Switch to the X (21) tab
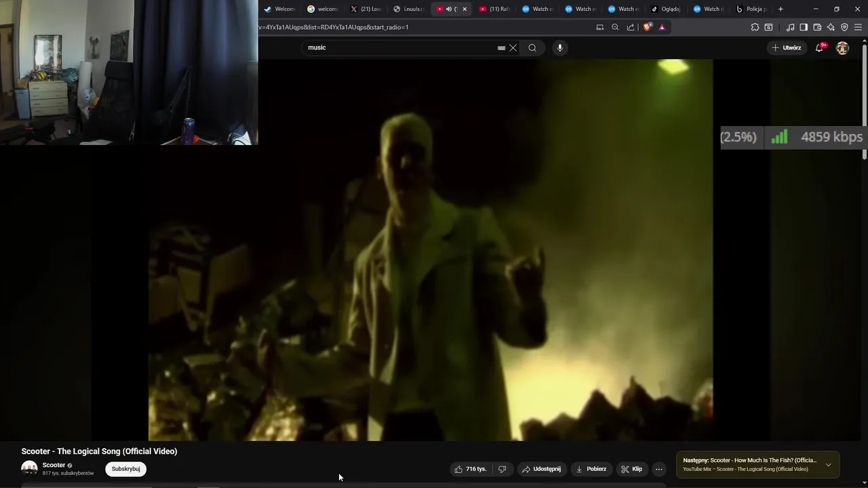868x488 pixels. coord(366,9)
